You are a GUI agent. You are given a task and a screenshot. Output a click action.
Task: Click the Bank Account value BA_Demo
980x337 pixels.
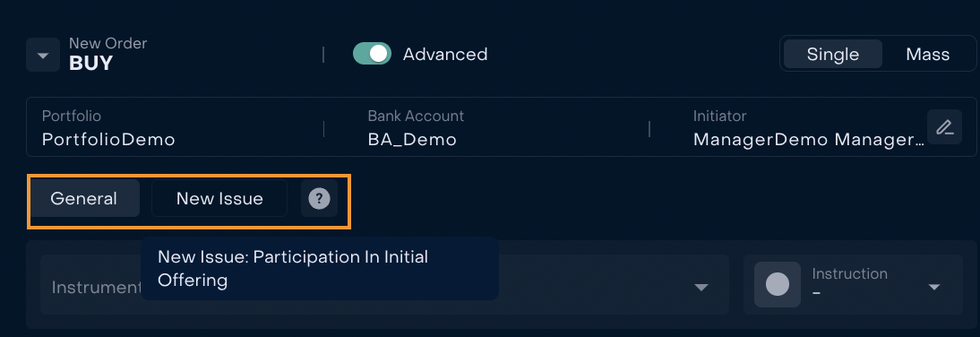pyautogui.click(x=412, y=140)
